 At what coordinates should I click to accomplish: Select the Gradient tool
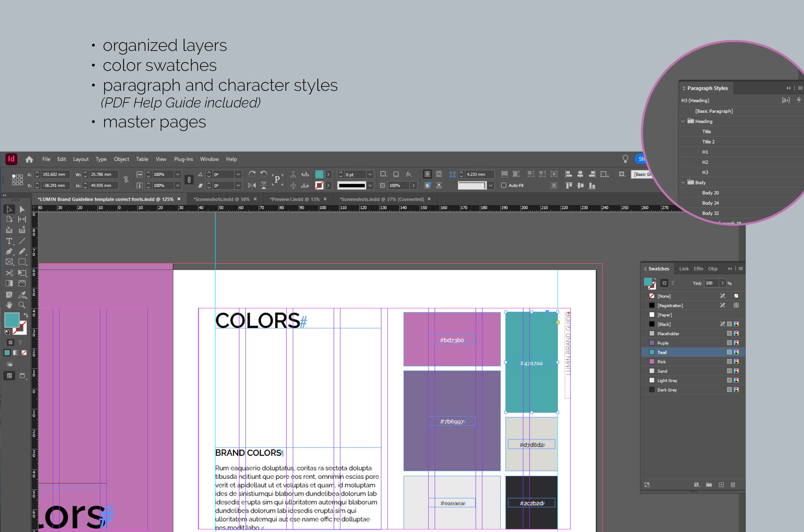click(9, 283)
